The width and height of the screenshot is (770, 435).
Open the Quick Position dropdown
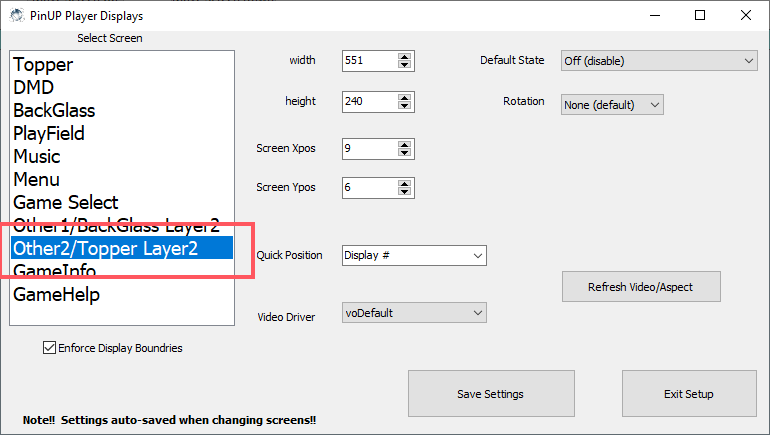[414, 255]
